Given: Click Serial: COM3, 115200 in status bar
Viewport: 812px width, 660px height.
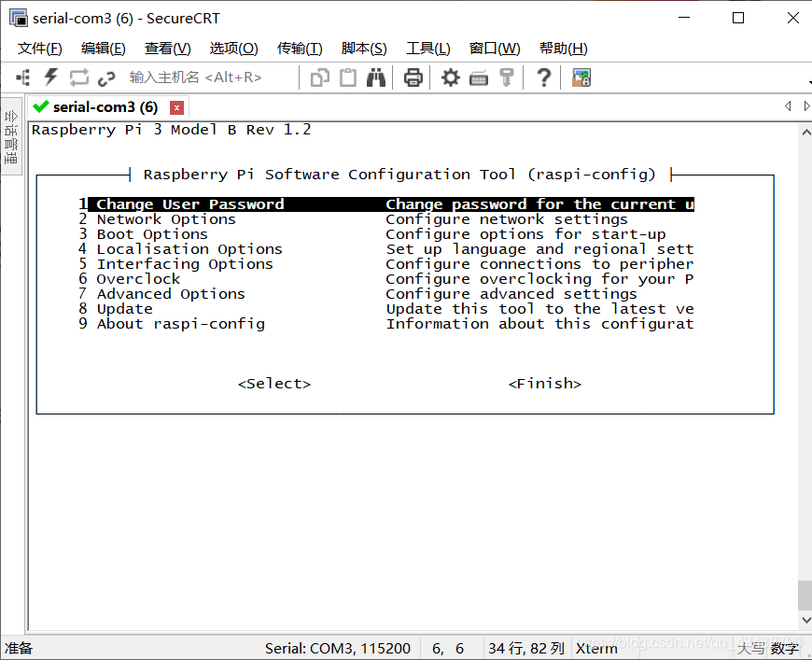Looking at the screenshot, I should click(338, 649).
